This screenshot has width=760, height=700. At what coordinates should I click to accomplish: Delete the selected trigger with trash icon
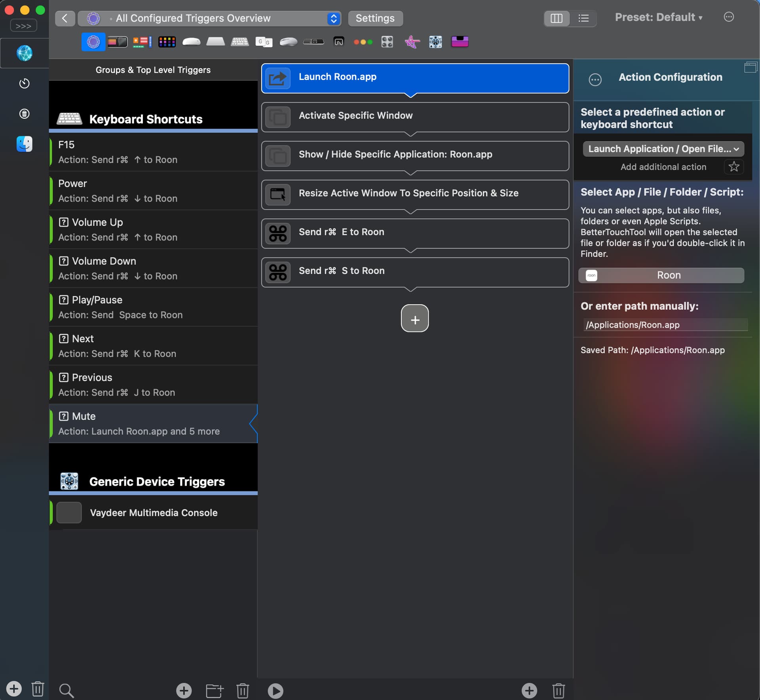[243, 691]
